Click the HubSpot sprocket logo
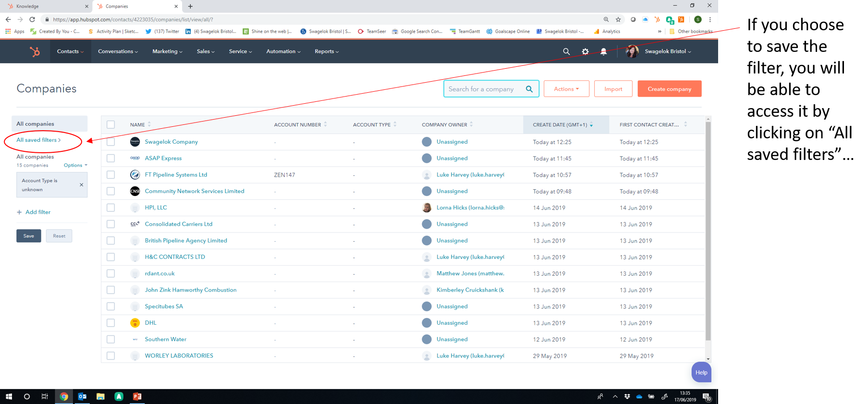This screenshot has height=404, width=868. point(35,51)
